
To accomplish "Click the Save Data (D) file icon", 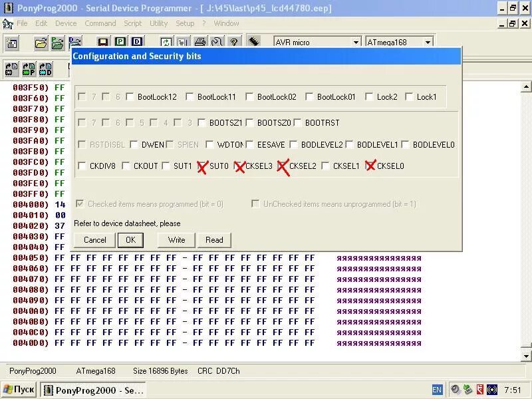I will click(137, 42).
